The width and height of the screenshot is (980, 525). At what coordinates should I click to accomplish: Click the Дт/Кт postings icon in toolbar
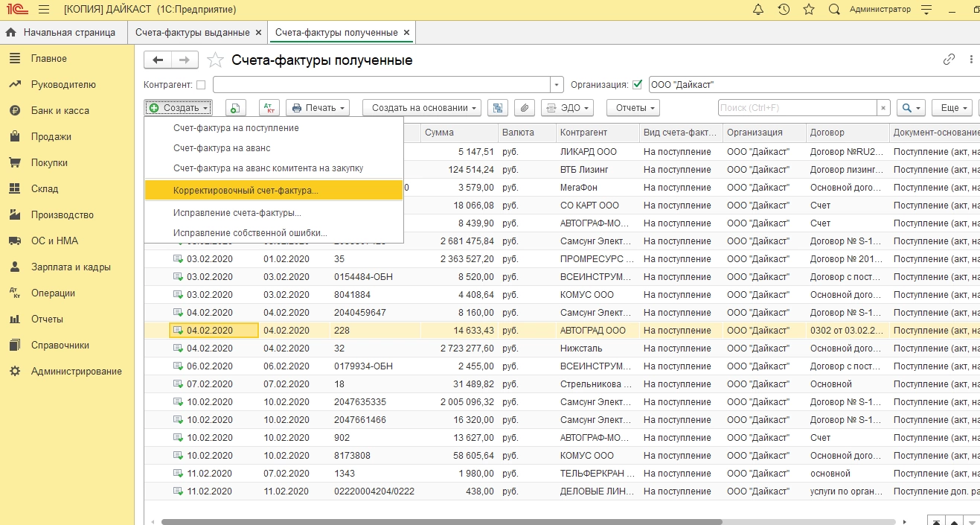(x=269, y=108)
